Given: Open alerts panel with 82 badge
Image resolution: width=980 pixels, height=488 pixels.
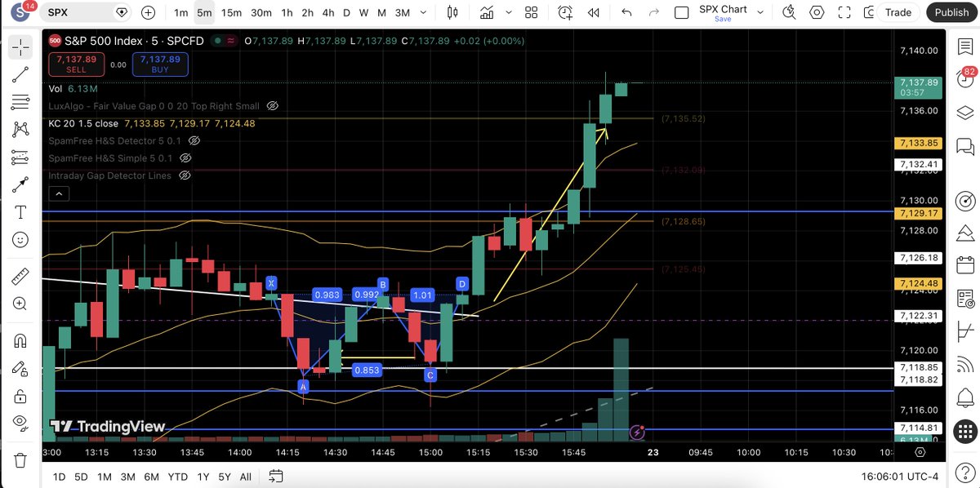Looking at the screenshot, I should [964, 79].
